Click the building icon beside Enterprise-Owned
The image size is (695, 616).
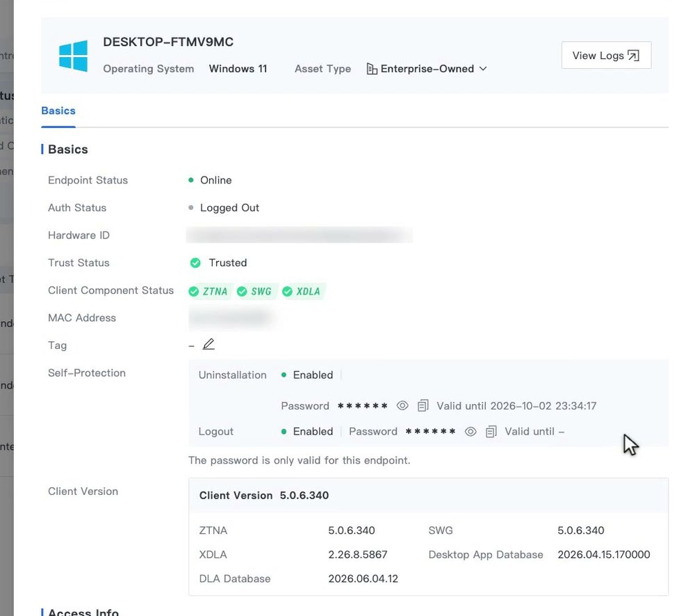tap(372, 69)
